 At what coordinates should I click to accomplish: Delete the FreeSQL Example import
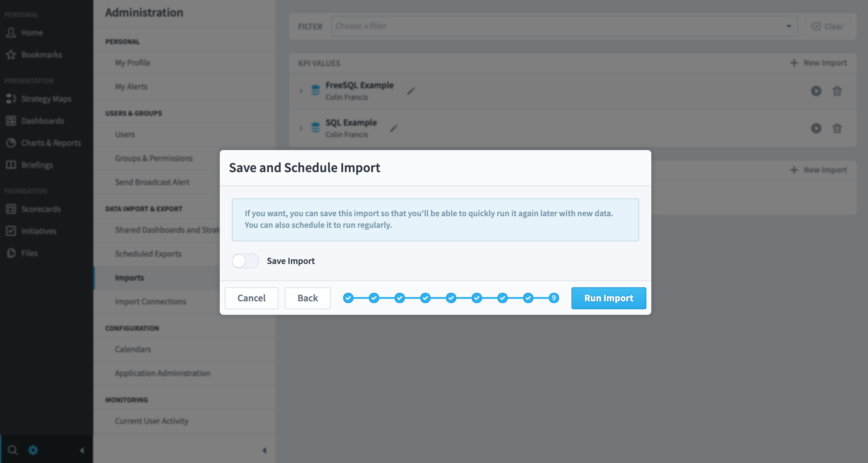pyautogui.click(x=837, y=91)
